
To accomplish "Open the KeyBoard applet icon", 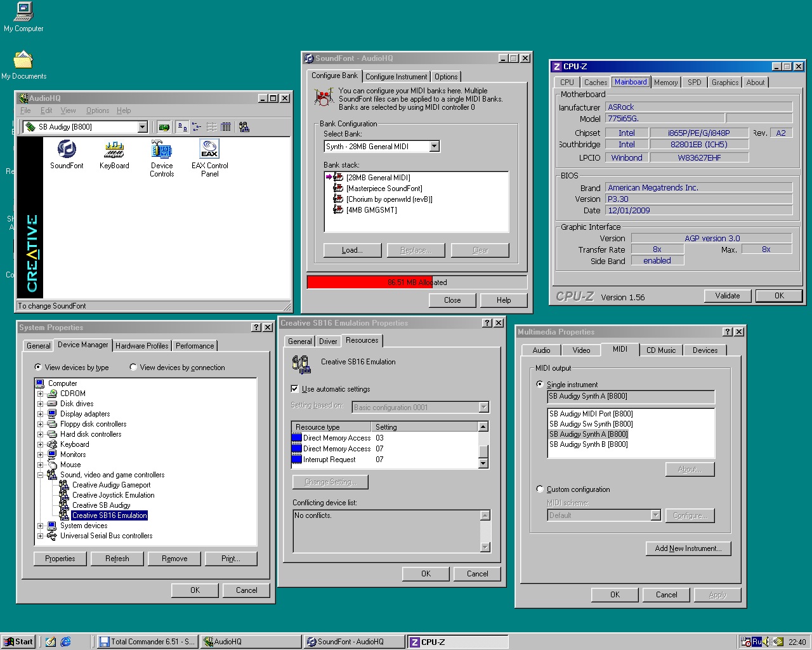I will point(114,150).
